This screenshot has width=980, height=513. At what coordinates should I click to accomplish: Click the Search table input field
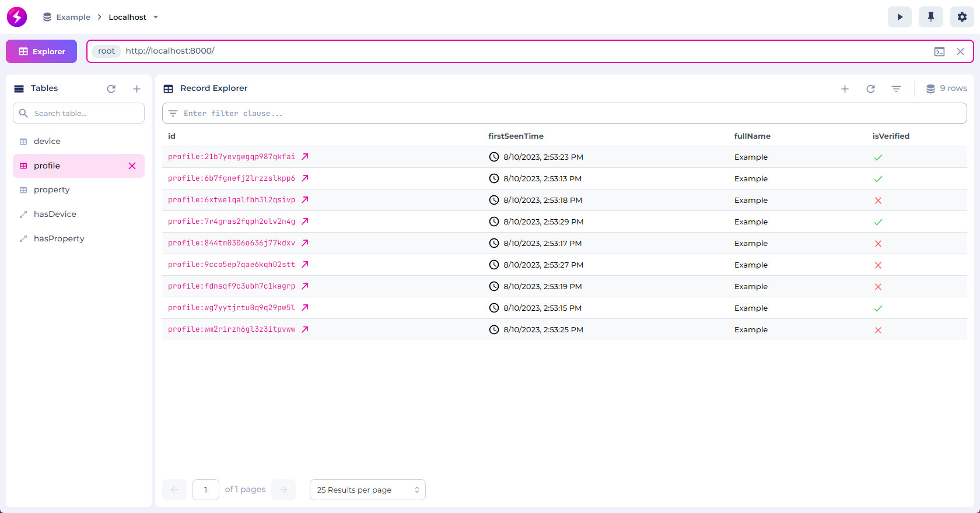click(79, 113)
